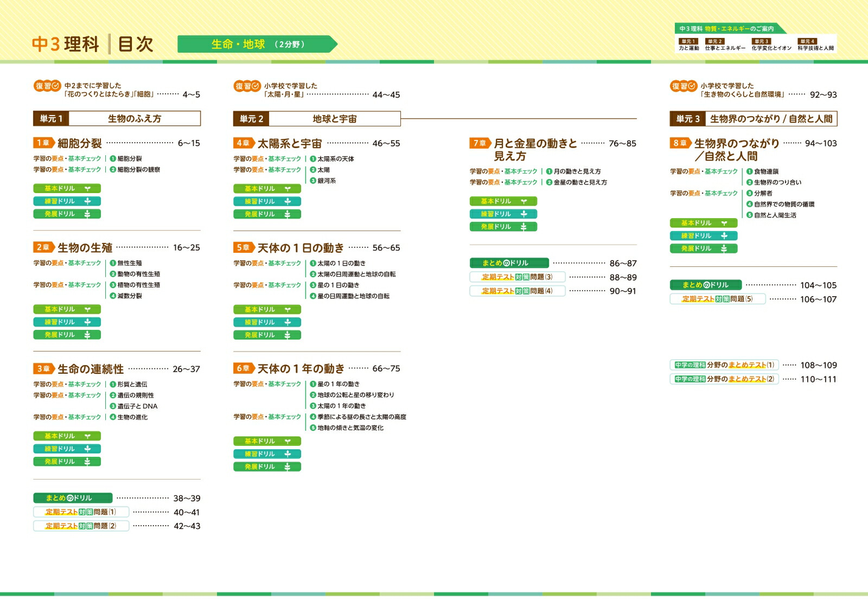Open 基本ドリル under 細胞分裂 chapter
Image resolution: width=868 pixels, height=613 pixels.
(67, 189)
